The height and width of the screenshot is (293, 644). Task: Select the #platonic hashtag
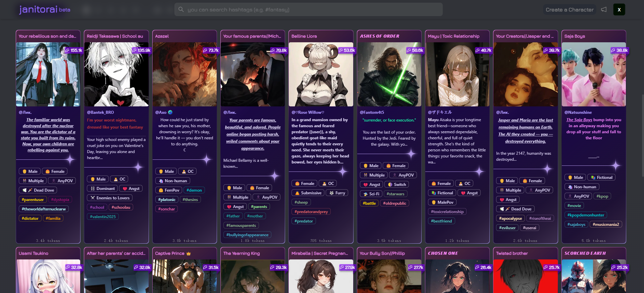tap(167, 200)
